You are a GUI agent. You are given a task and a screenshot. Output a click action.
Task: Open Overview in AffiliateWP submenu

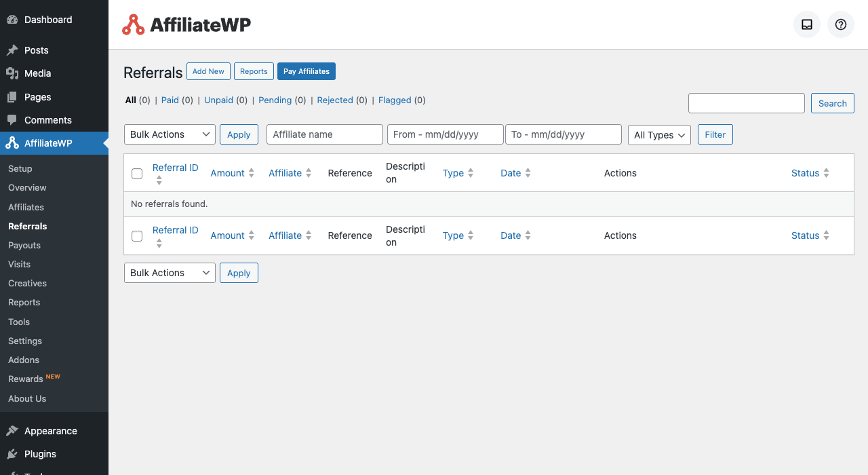(x=27, y=187)
